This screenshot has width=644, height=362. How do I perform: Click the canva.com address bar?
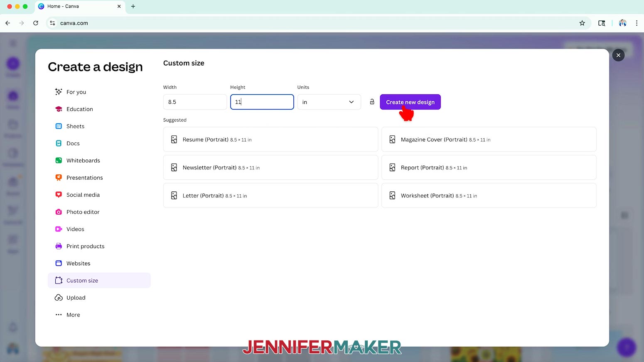(x=319, y=23)
